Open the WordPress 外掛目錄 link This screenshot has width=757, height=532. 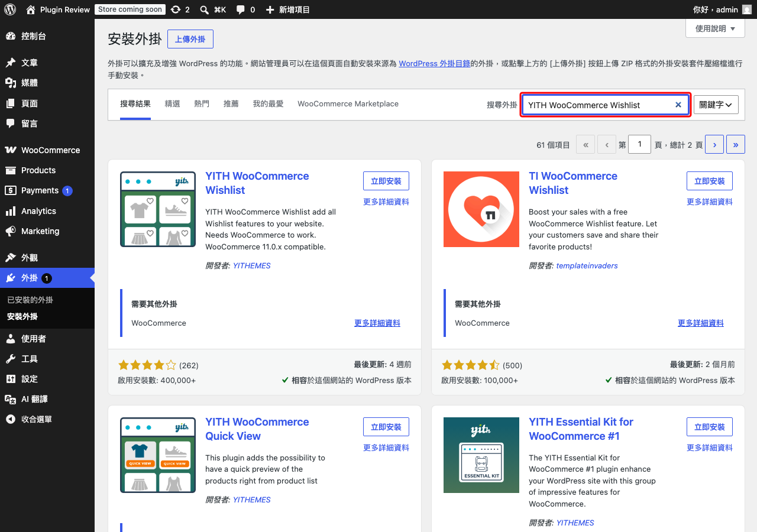pyautogui.click(x=435, y=63)
